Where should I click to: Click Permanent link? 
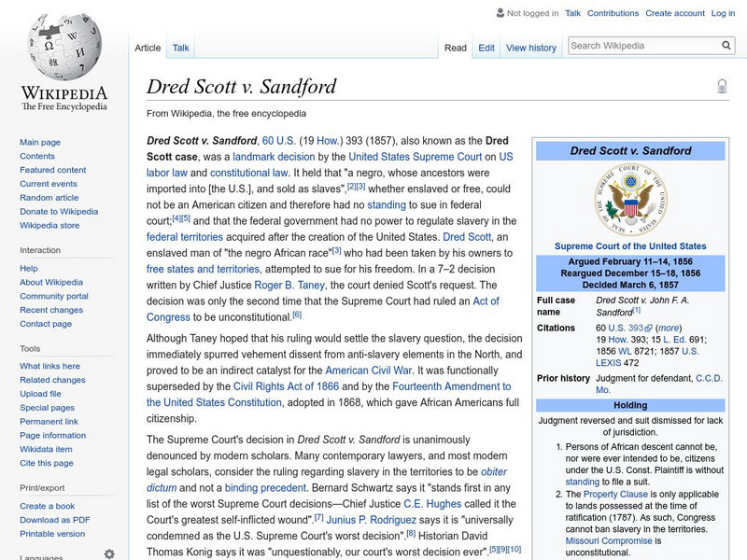click(x=49, y=421)
